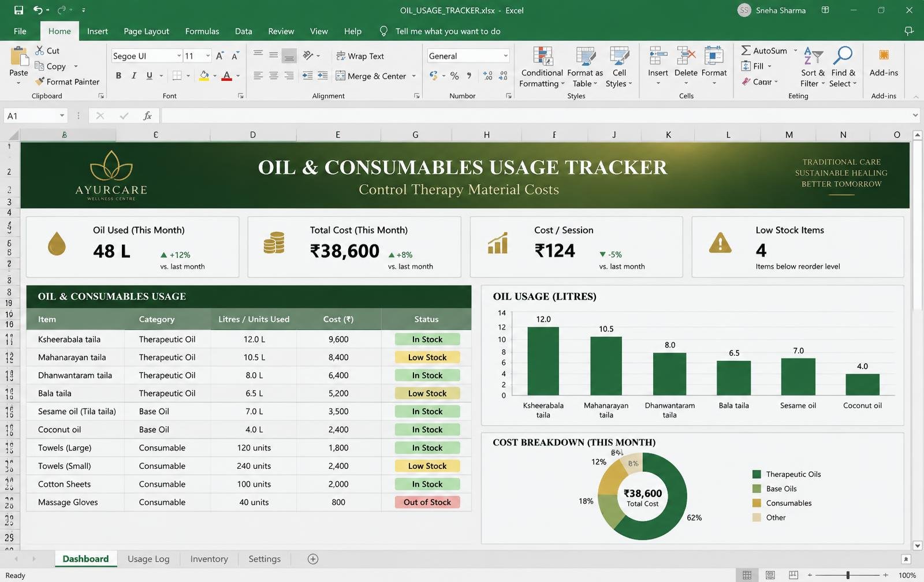Click into the formula bar field
Screen dimensions: 924x582
click(536, 116)
